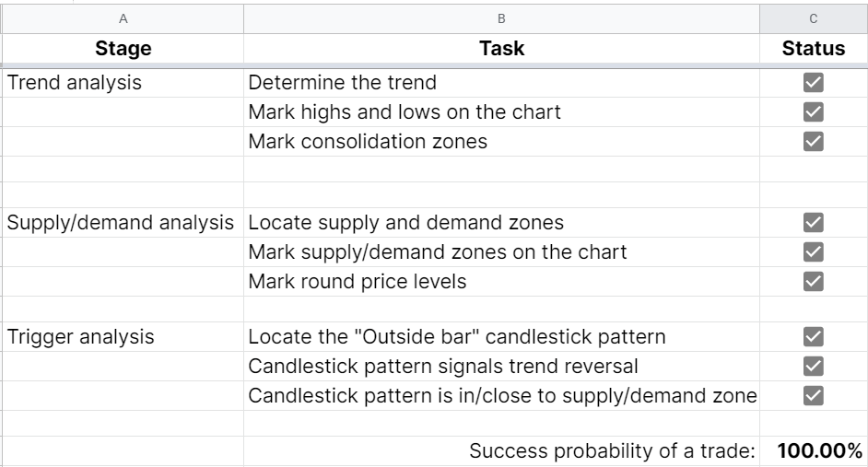The width and height of the screenshot is (868, 467).
Task: Toggle "Locate supply and demand zones" checkbox
Action: 814,222
